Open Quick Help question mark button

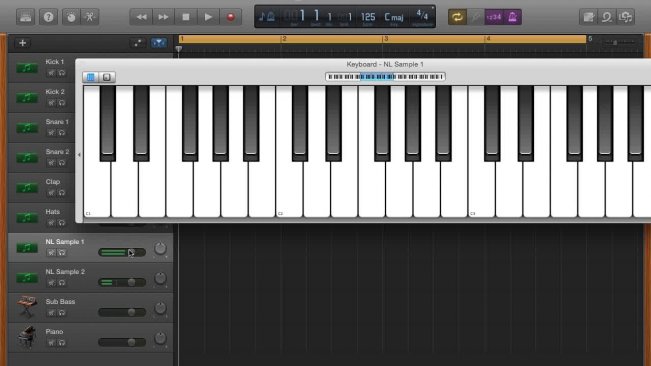[49, 17]
